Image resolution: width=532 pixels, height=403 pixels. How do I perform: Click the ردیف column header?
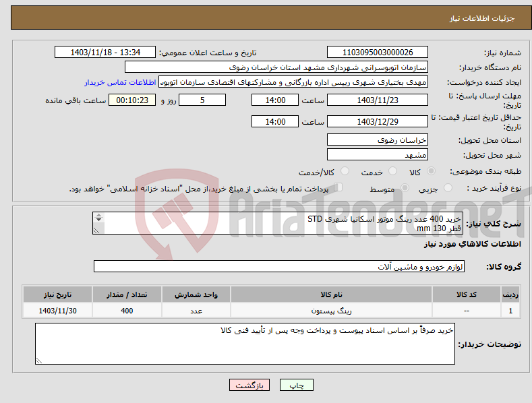point(510,294)
